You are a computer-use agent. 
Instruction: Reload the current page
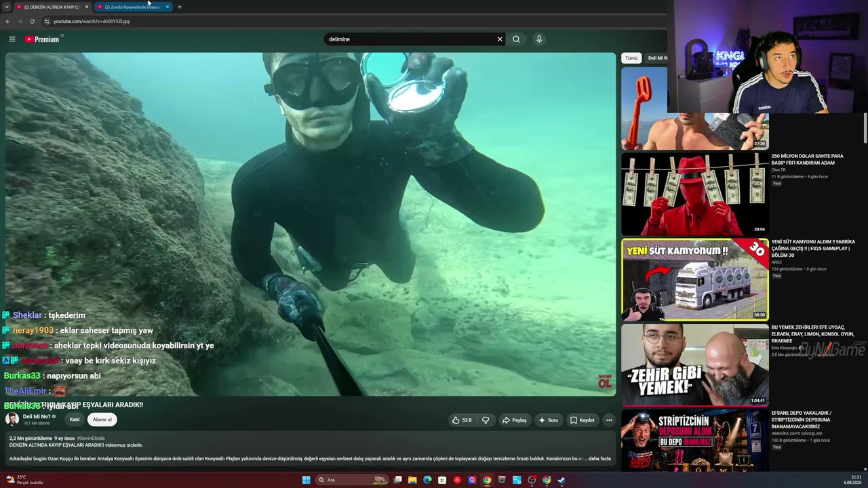pyautogui.click(x=32, y=21)
